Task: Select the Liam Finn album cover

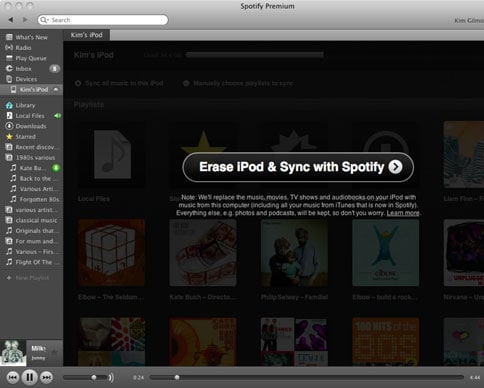Action: point(464,154)
